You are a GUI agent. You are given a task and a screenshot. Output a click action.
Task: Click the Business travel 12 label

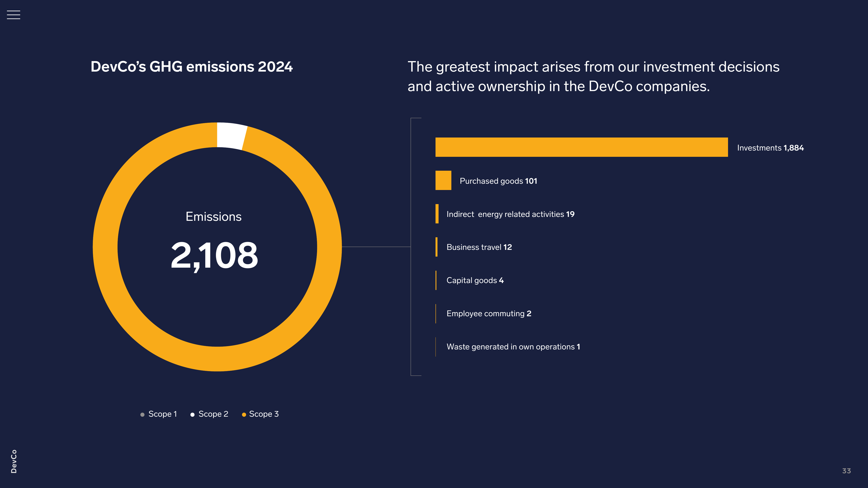pos(479,247)
